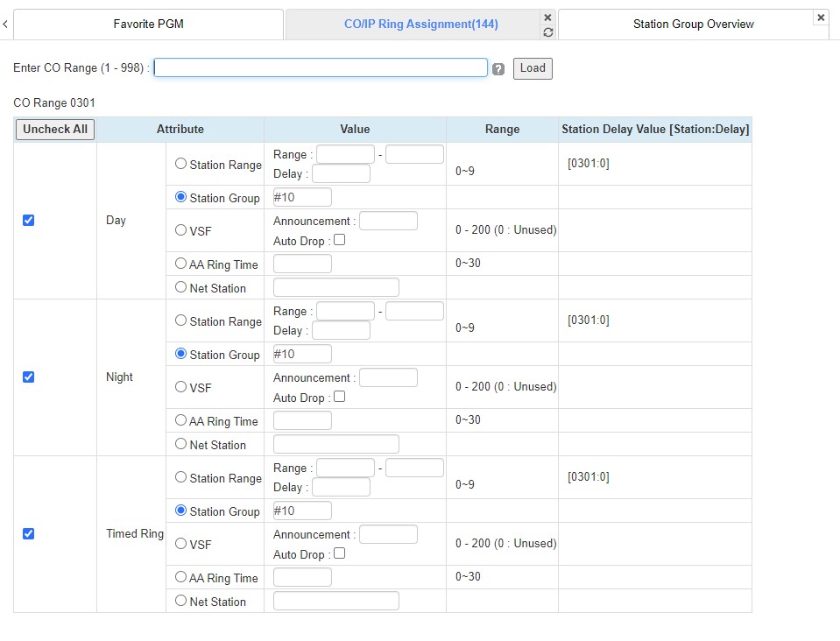The image size is (840, 641).
Task: Select Station Range radio for Day
Action: point(180,164)
